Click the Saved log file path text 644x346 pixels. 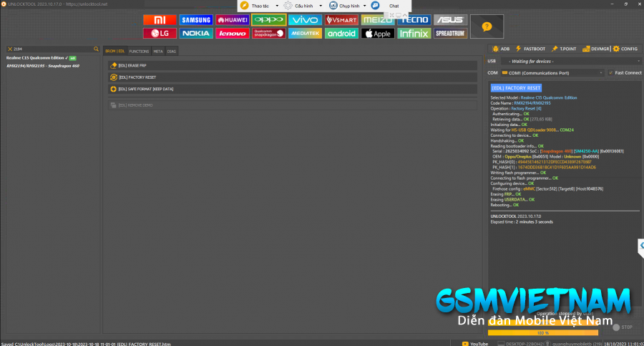[86, 344]
